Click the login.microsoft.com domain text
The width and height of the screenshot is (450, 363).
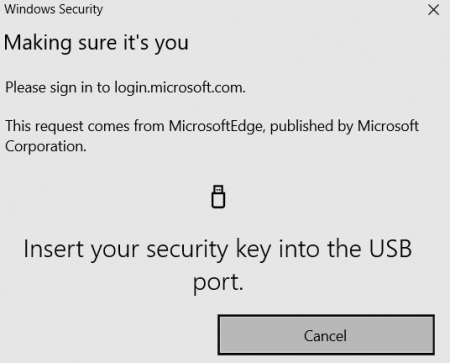pos(180,87)
